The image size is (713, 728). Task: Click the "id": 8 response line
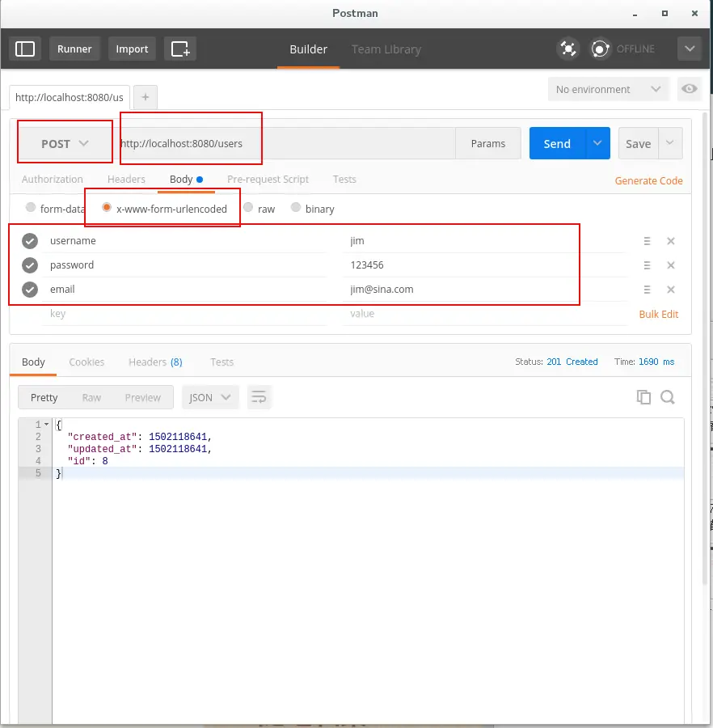pyautogui.click(x=88, y=461)
